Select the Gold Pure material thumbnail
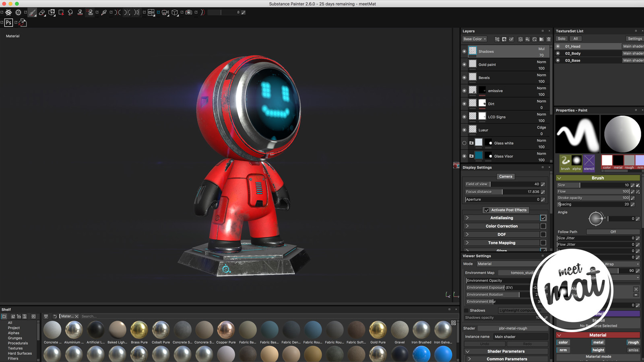The width and height of the screenshot is (644, 362). coord(378,330)
